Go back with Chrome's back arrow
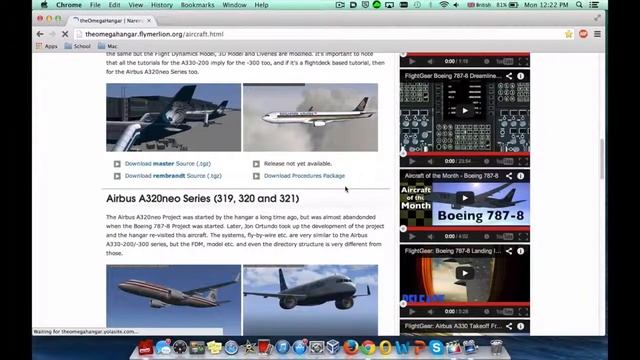640x360 pixels. coord(40,34)
